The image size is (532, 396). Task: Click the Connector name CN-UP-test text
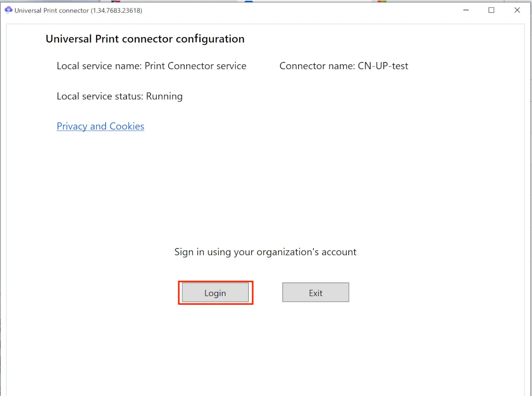click(x=344, y=66)
